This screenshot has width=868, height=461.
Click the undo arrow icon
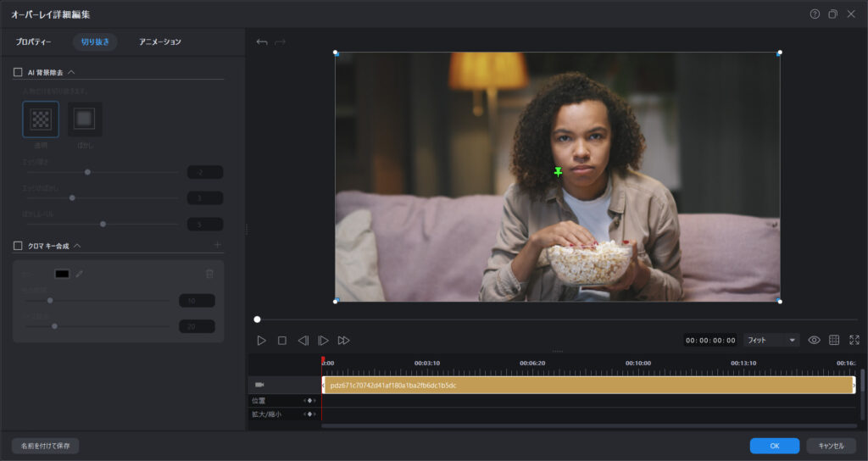coord(262,42)
